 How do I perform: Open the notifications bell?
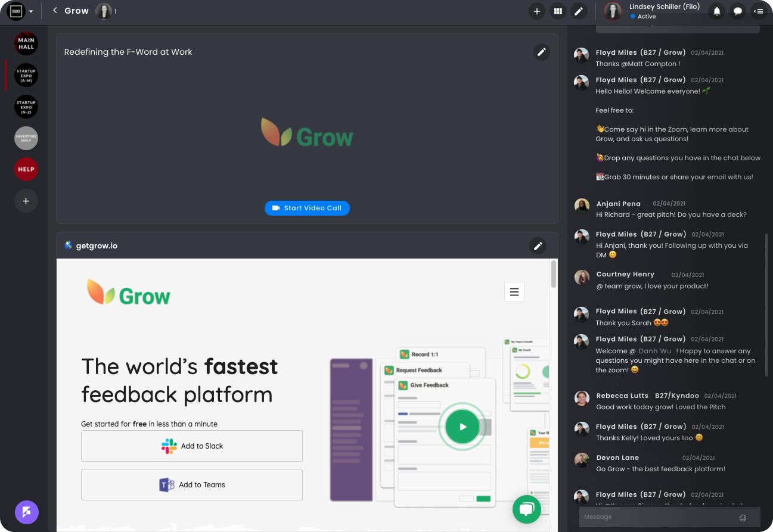coord(717,11)
